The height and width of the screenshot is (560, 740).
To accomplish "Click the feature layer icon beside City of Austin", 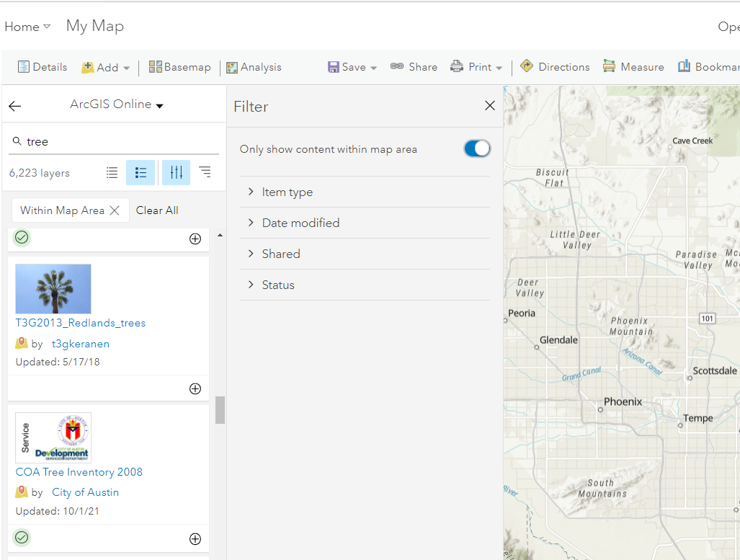I will click(22, 492).
